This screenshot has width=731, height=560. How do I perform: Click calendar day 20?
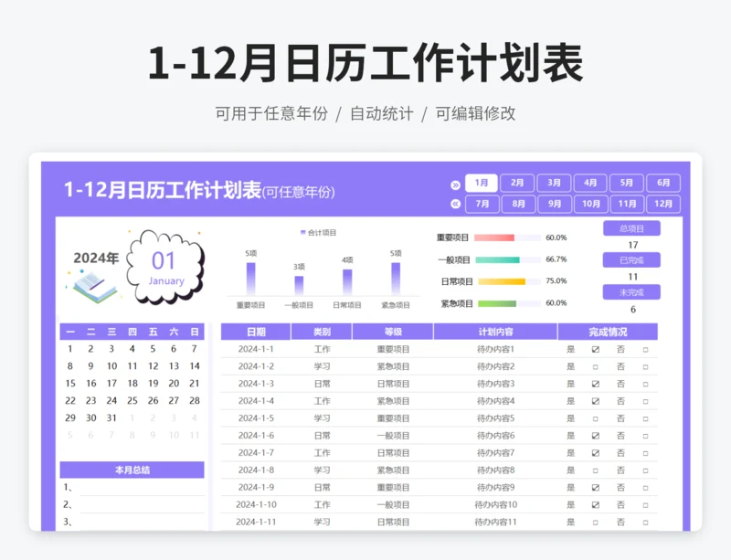(174, 384)
